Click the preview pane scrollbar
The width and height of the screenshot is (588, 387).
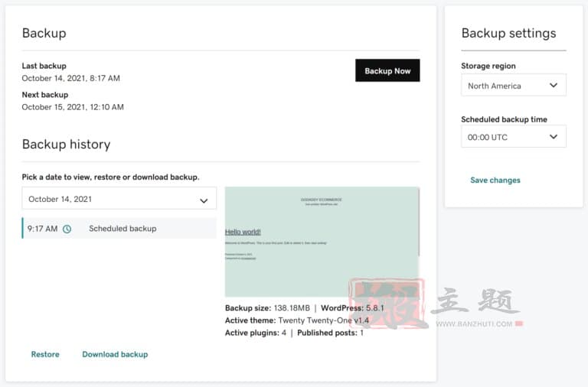coord(419,223)
